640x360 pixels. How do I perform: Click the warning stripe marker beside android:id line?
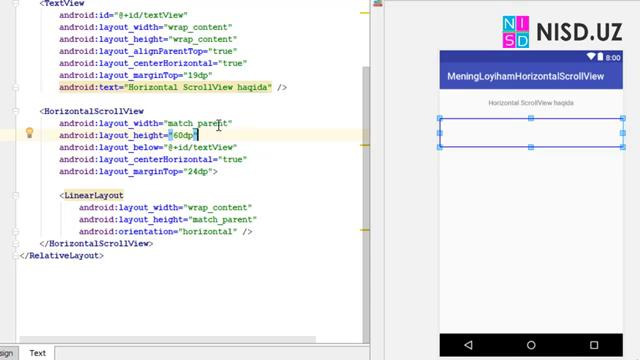coord(364,13)
